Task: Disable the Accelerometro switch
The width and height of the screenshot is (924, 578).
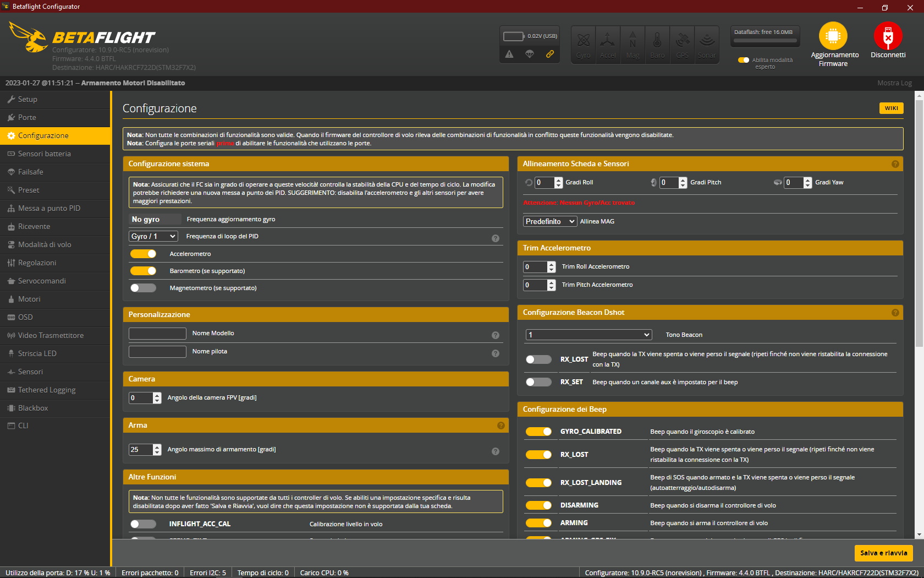Action: (x=143, y=254)
